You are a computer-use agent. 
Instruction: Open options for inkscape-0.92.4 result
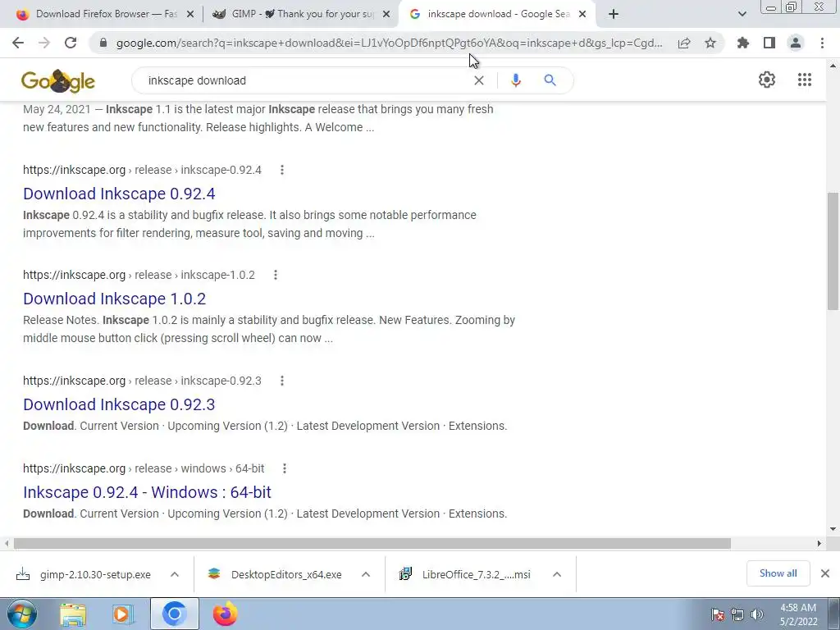click(x=282, y=170)
